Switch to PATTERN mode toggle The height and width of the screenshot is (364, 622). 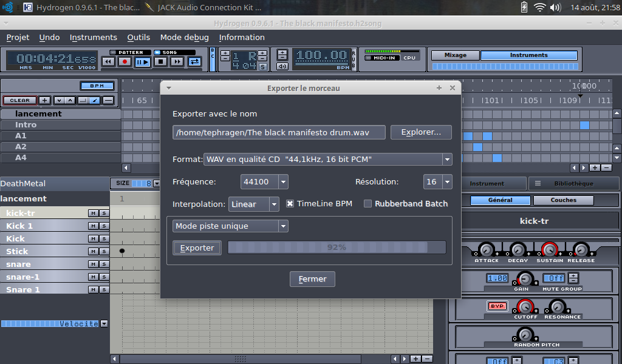point(130,52)
